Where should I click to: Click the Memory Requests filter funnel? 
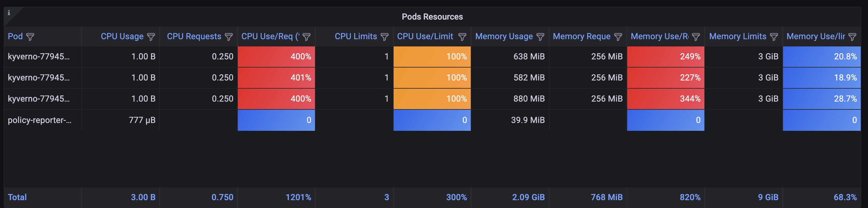pyautogui.click(x=618, y=37)
